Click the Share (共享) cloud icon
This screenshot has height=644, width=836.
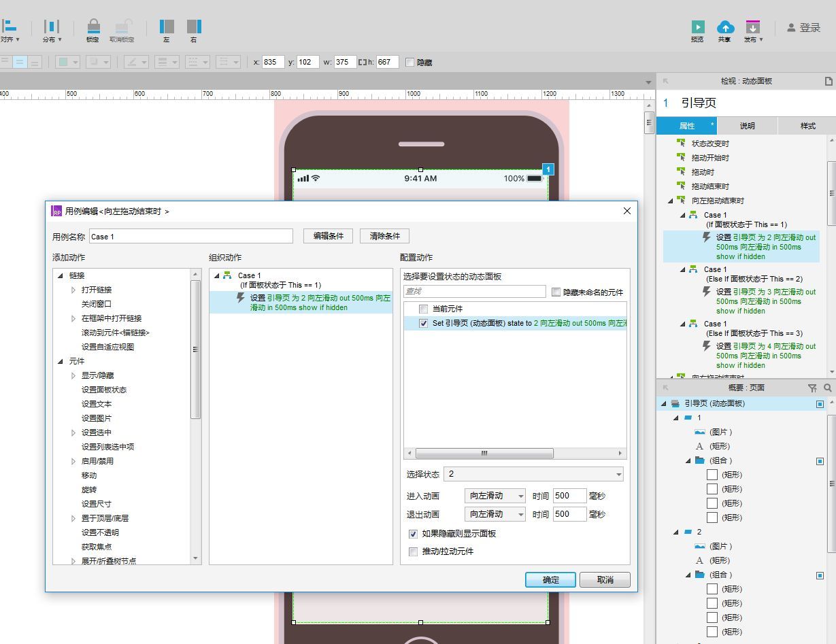(x=725, y=27)
